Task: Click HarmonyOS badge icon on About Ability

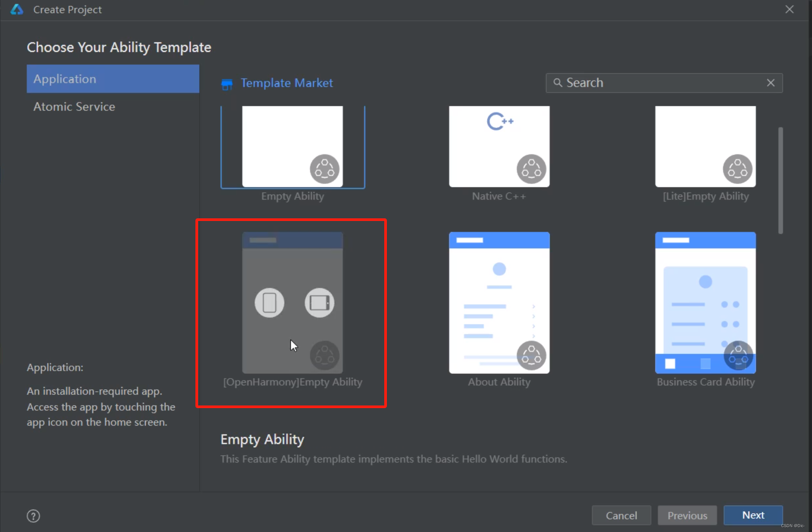Action: pos(531,355)
